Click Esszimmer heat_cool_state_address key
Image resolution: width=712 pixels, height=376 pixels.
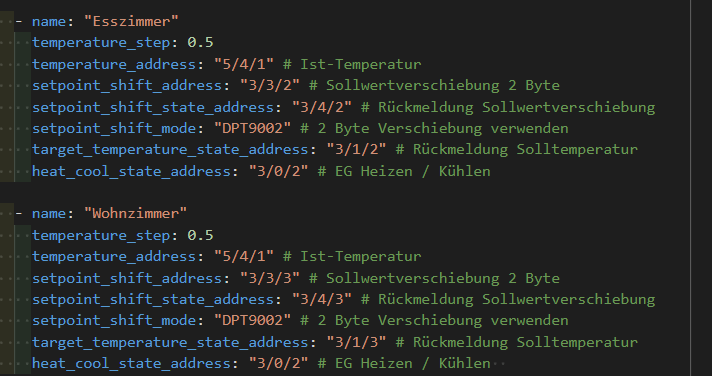click(131, 171)
